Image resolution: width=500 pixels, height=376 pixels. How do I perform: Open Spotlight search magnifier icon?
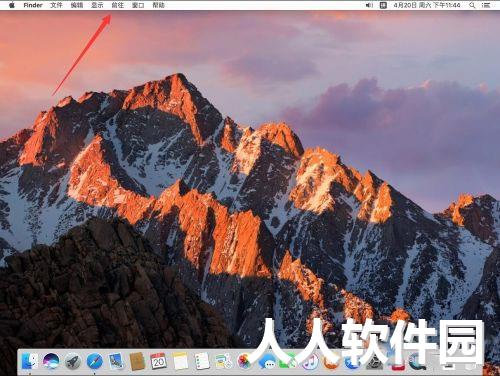[472, 5]
